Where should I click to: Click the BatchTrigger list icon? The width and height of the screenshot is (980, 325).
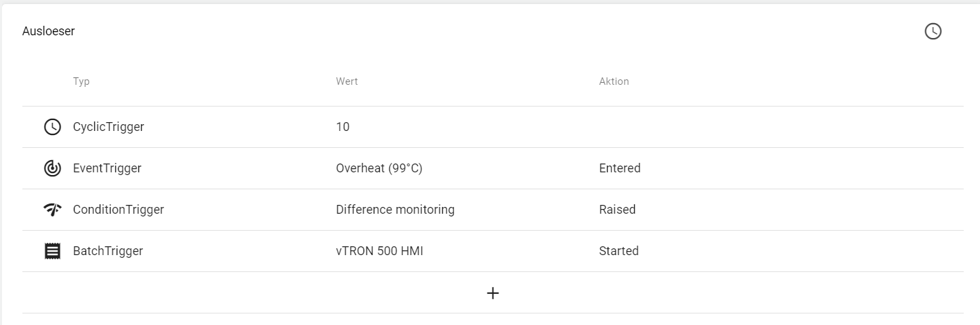[52, 251]
